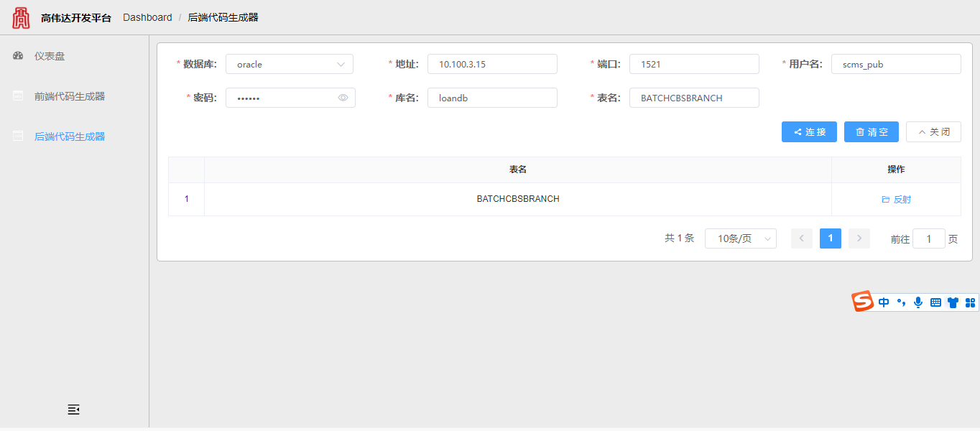Click the 反射 link for BATCHCBSBRANCH
Screen dimensions: 980x431
coord(896,200)
